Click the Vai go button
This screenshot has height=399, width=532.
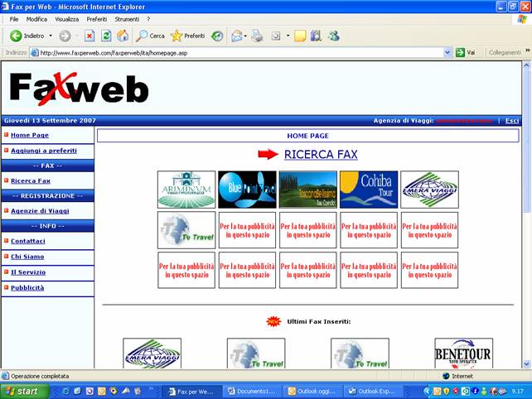pos(466,52)
